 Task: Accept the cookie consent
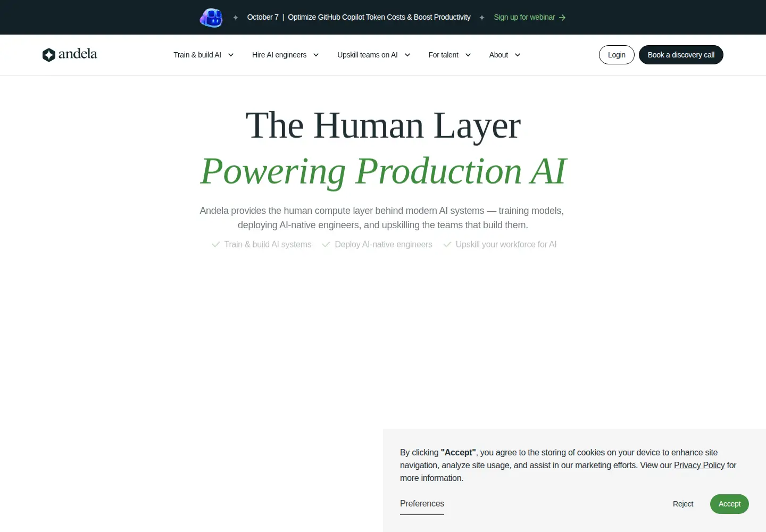729,504
